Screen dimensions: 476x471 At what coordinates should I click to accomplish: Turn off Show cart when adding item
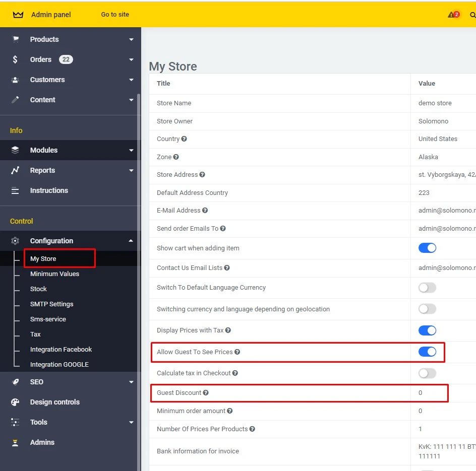(x=427, y=248)
